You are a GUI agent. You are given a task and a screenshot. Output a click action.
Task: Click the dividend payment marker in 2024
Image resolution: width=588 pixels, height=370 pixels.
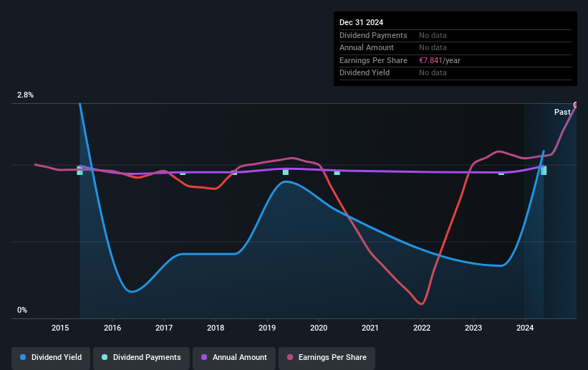pos(544,171)
